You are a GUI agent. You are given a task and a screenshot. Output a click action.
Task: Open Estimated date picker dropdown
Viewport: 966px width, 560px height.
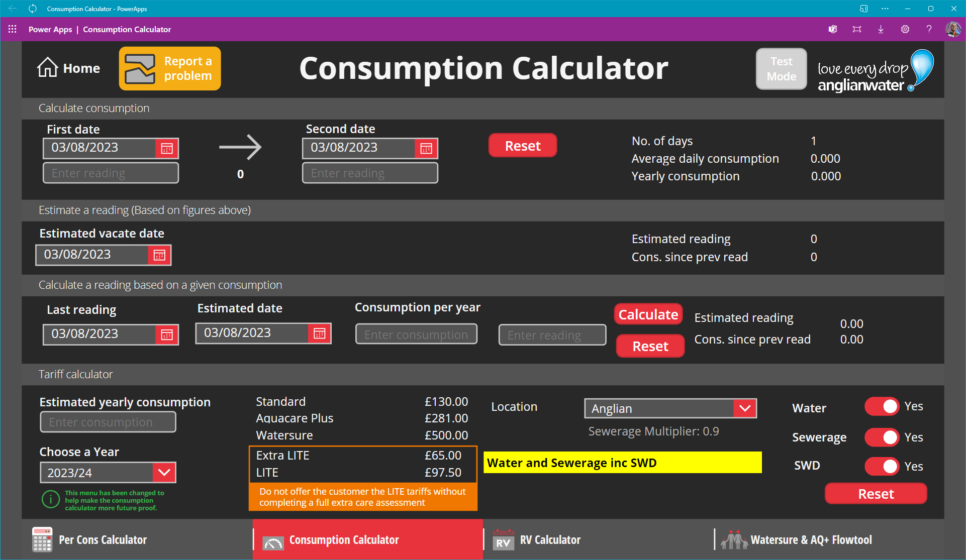[320, 333]
